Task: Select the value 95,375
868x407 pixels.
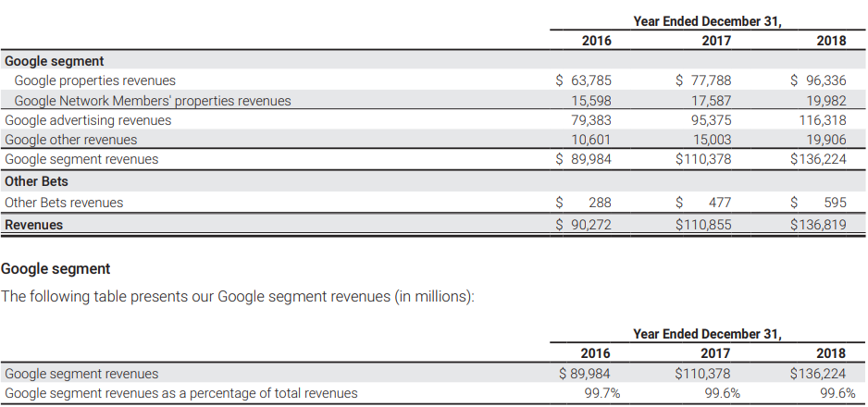Action: point(711,120)
